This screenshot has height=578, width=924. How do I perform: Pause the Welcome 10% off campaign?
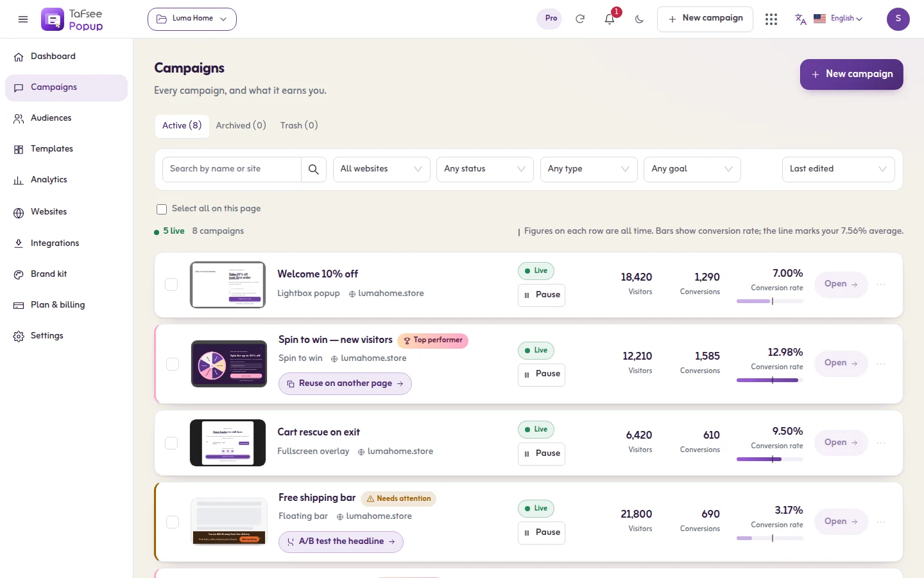pyautogui.click(x=542, y=295)
